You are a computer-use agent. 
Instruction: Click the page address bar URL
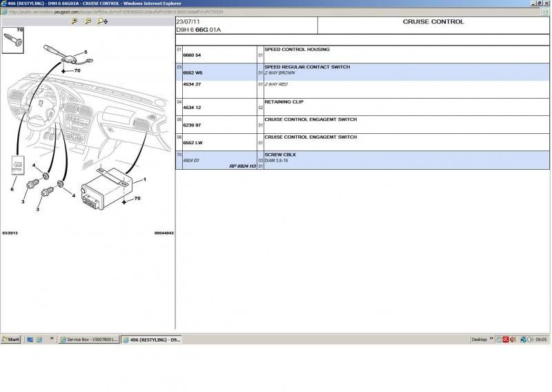tap(116, 12)
